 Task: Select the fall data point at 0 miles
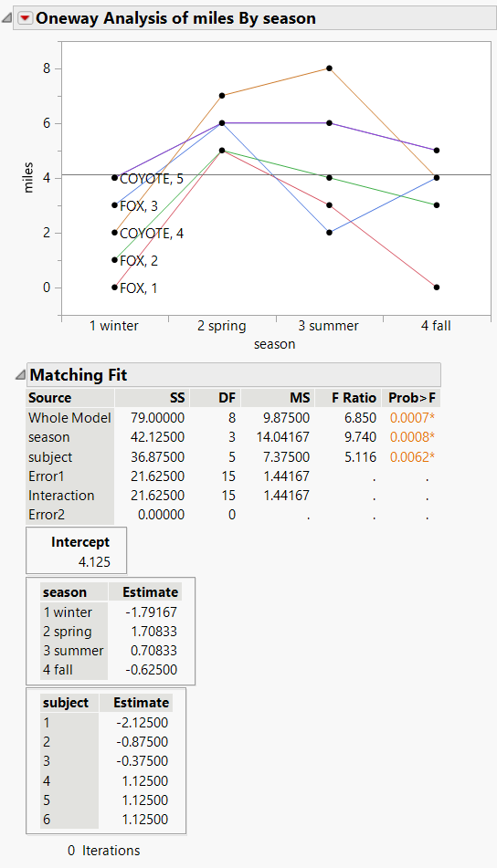tap(437, 288)
